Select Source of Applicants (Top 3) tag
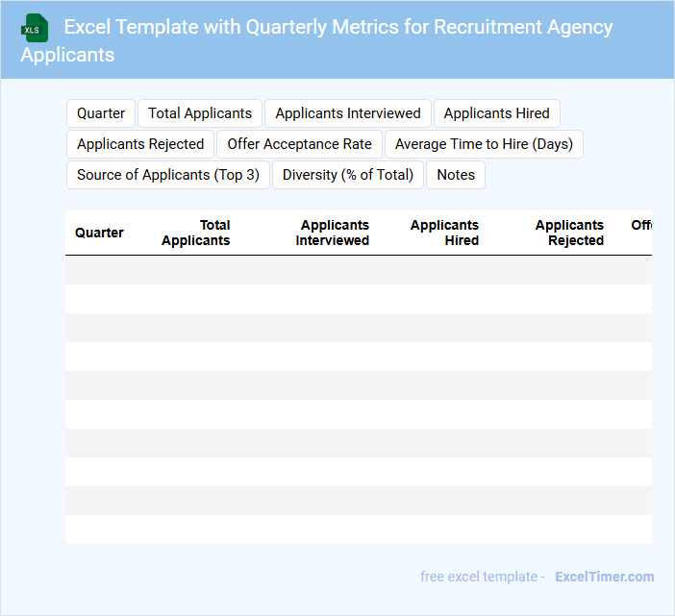The height and width of the screenshot is (616, 675). [x=168, y=175]
